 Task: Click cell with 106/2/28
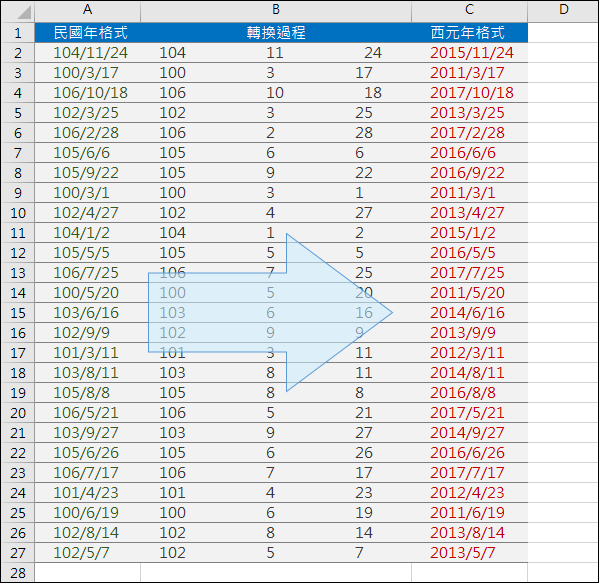coord(87,133)
